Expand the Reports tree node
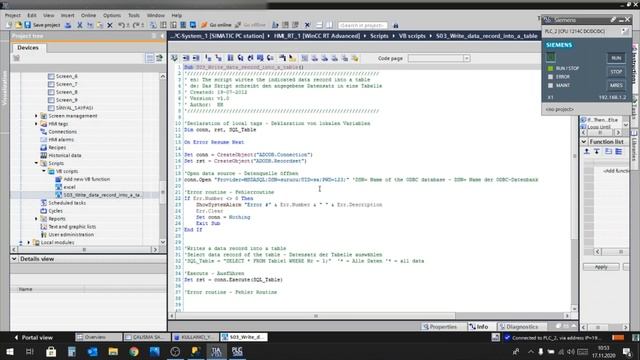The width and height of the screenshot is (640, 360). click(36, 219)
